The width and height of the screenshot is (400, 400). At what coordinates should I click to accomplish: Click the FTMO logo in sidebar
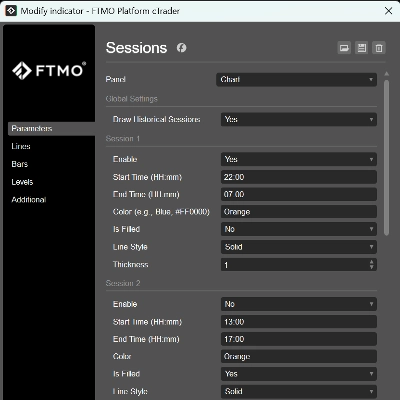[49, 70]
